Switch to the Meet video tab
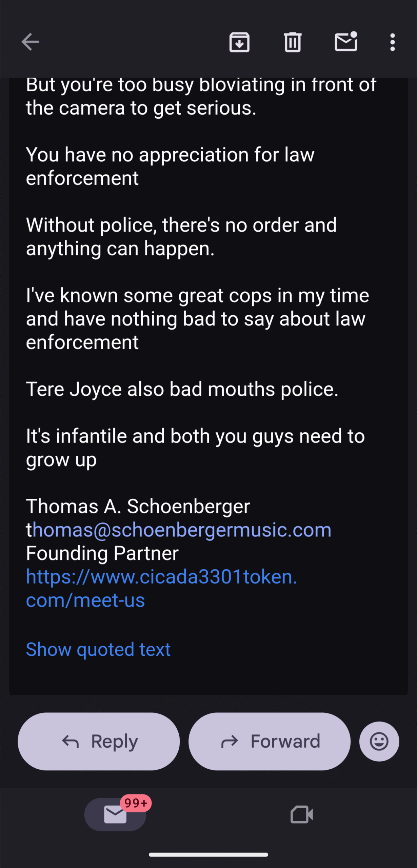This screenshot has height=868, width=417. pyautogui.click(x=301, y=814)
